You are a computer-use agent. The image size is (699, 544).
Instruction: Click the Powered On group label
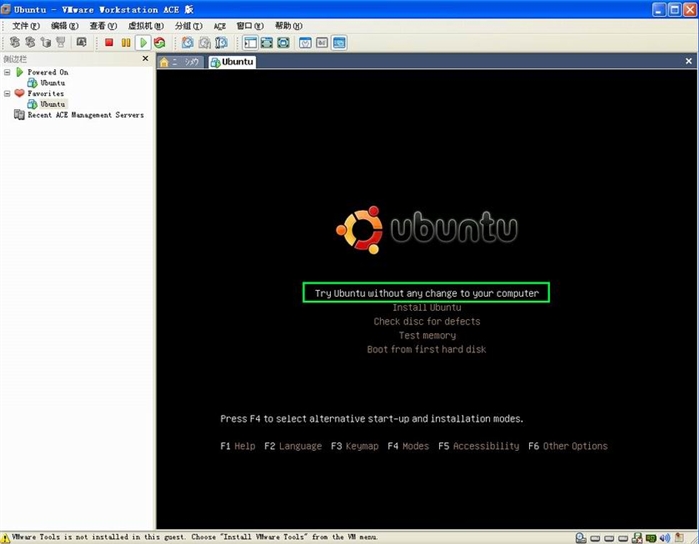tap(48, 72)
